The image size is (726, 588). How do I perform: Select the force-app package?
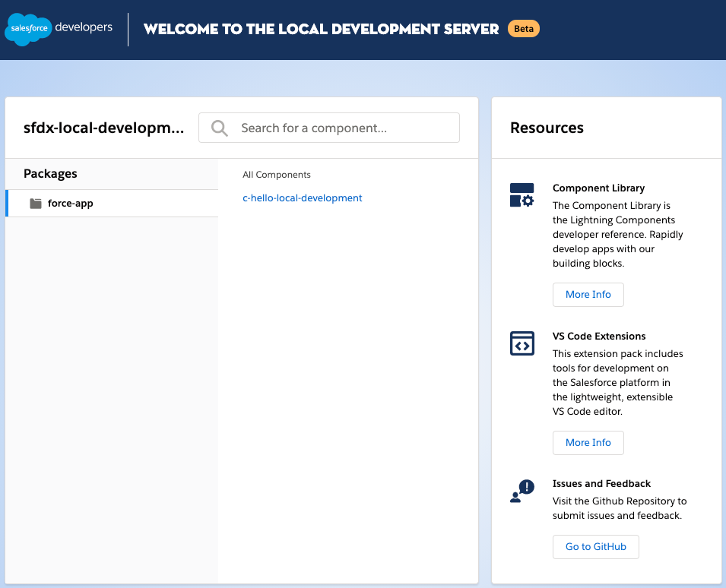coord(71,204)
